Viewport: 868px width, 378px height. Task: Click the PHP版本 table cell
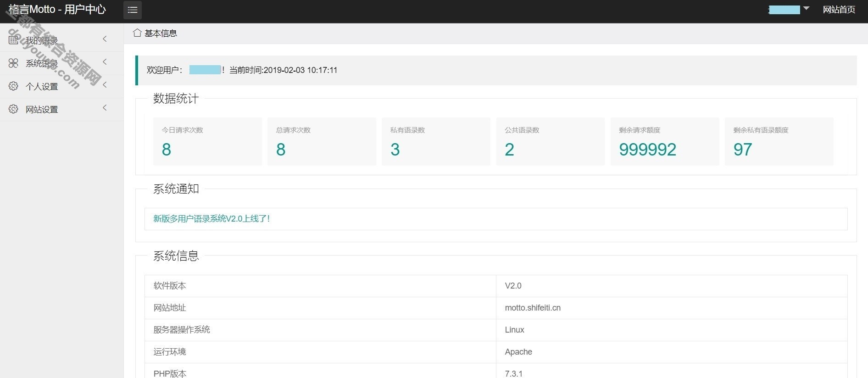tap(320, 371)
